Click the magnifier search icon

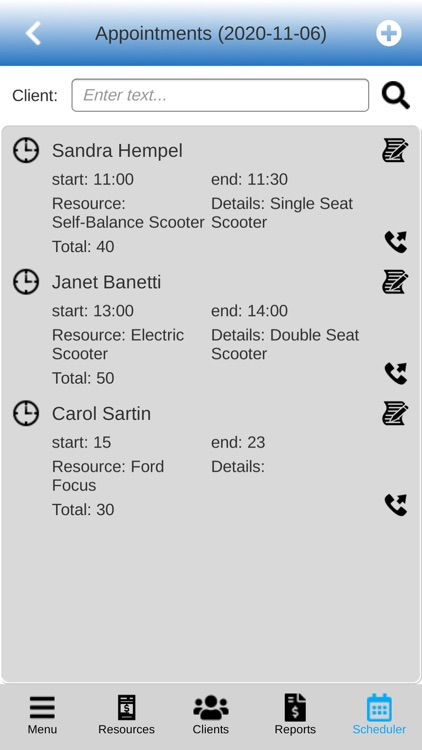(x=396, y=96)
